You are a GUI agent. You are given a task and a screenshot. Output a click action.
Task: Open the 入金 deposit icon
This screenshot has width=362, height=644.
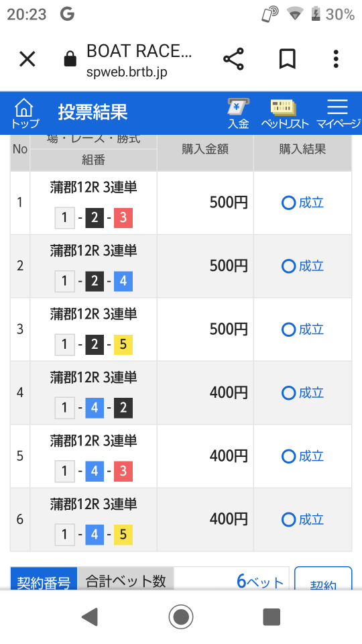tap(239, 114)
